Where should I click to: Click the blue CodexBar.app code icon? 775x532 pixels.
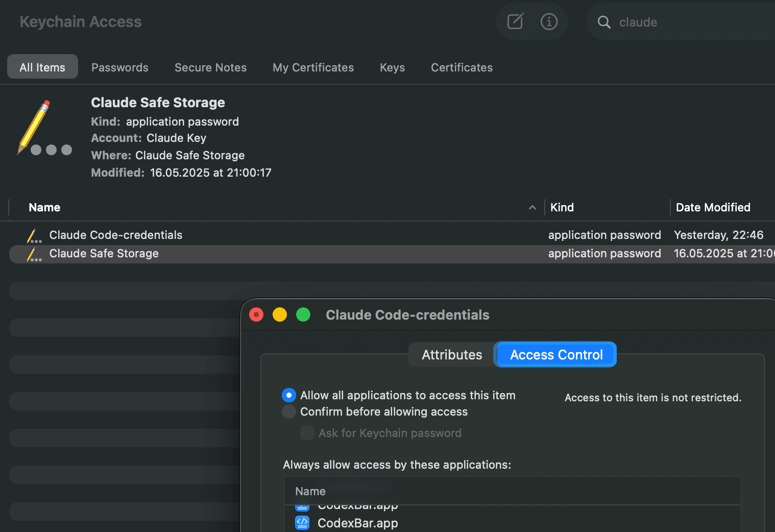point(302,523)
